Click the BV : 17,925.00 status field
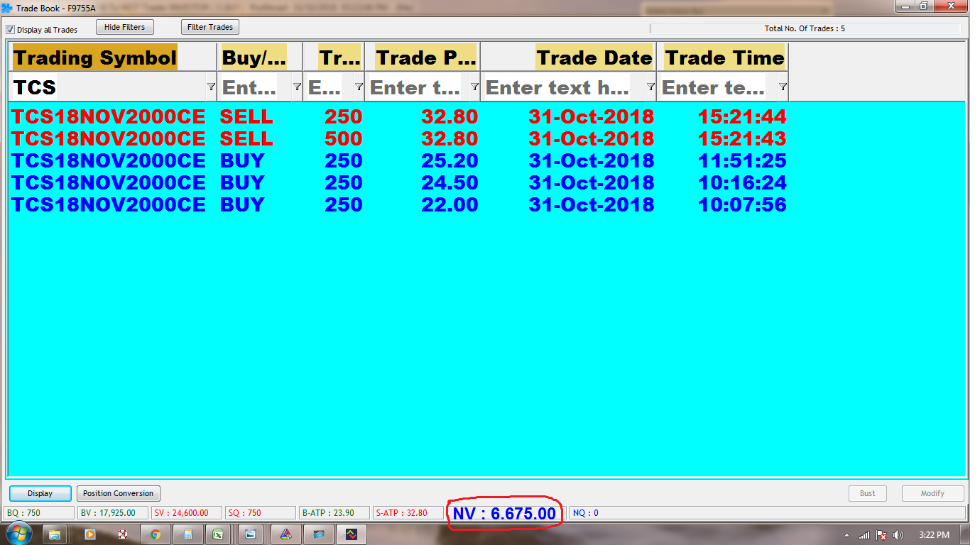Image resolution: width=980 pixels, height=545 pixels. pyautogui.click(x=112, y=512)
